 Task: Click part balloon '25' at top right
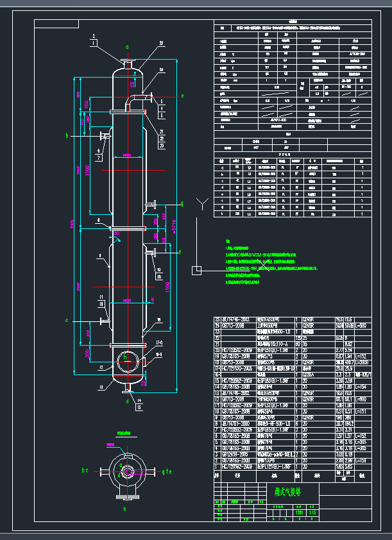click(x=161, y=43)
